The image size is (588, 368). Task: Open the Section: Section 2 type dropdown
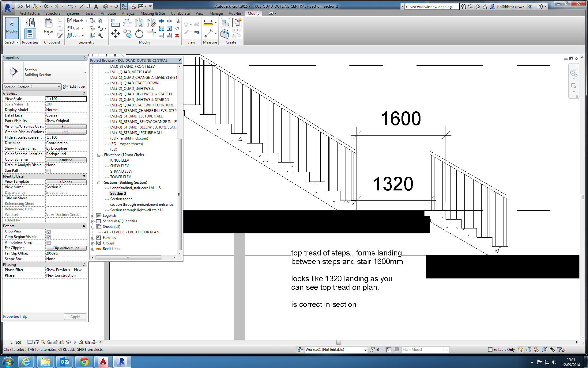59,87
